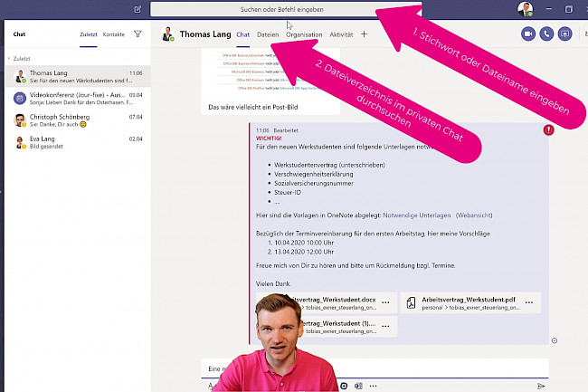588x392 pixels.
Task: Click the screen sharing icon in header
Action: pyautogui.click(x=565, y=34)
